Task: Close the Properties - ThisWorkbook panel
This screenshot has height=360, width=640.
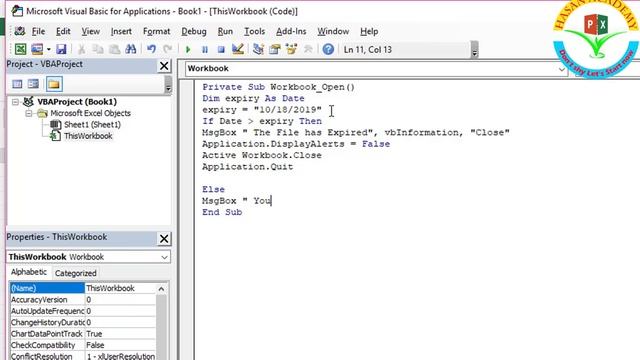Action: pyautogui.click(x=164, y=239)
